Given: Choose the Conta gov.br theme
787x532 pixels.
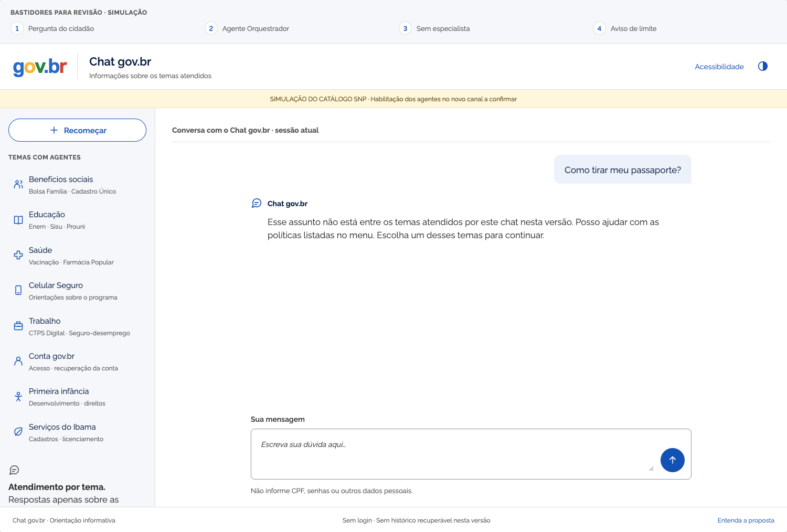Looking at the screenshot, I should coord(77,361).
